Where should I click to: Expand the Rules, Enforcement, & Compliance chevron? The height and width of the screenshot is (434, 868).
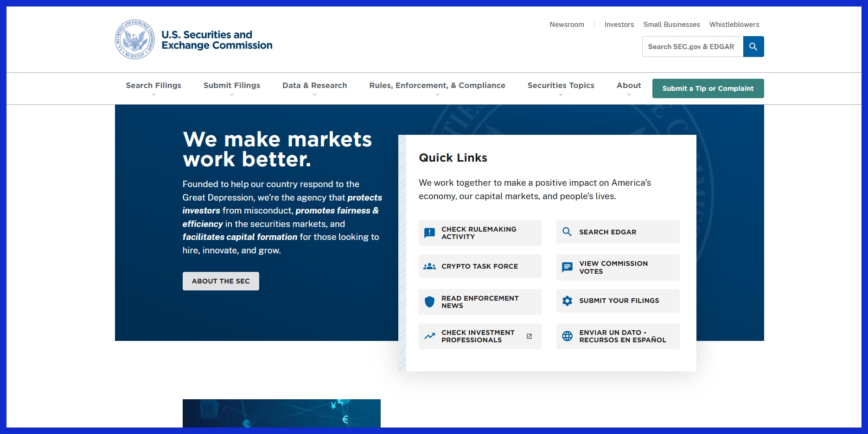click(437, 94)
